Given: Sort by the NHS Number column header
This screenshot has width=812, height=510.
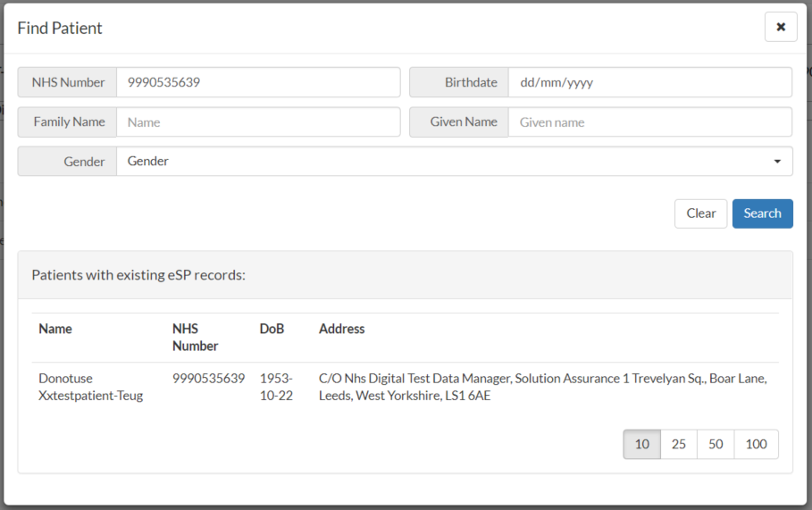Looking at the screenshot, I should click(196, 337).
